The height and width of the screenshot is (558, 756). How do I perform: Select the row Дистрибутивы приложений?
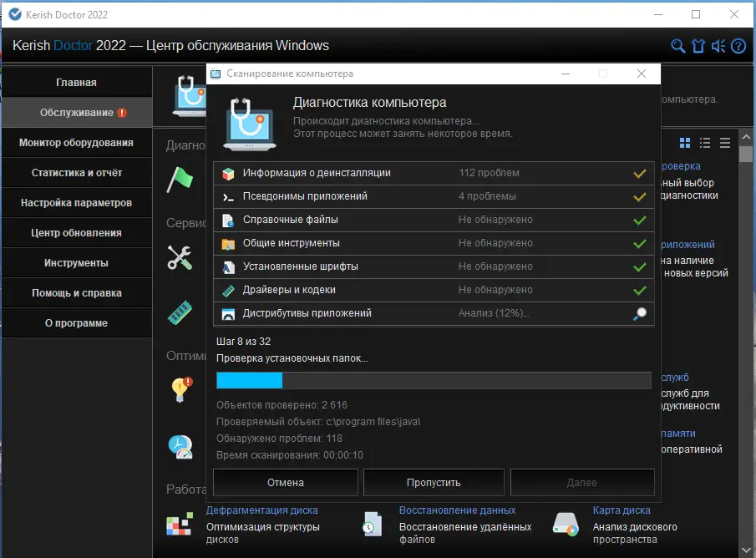434,313
